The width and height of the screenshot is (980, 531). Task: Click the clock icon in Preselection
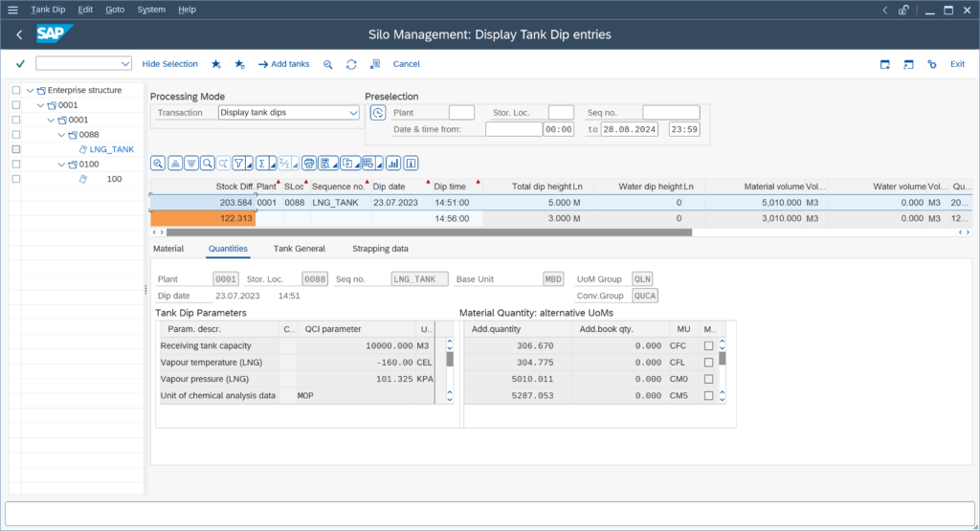378,113
